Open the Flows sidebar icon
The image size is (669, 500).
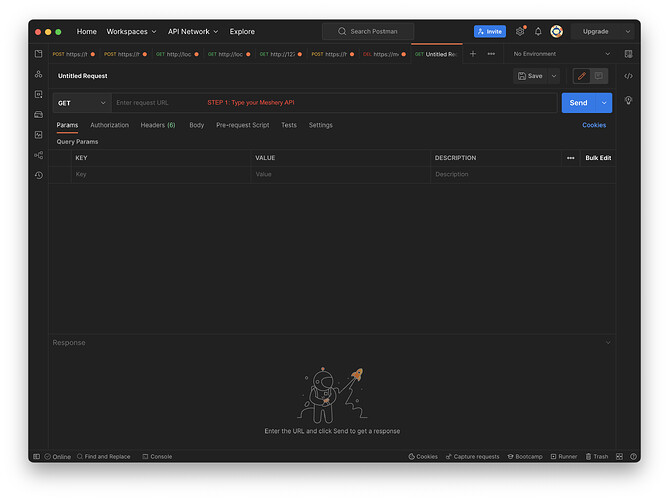pos(38,155)
